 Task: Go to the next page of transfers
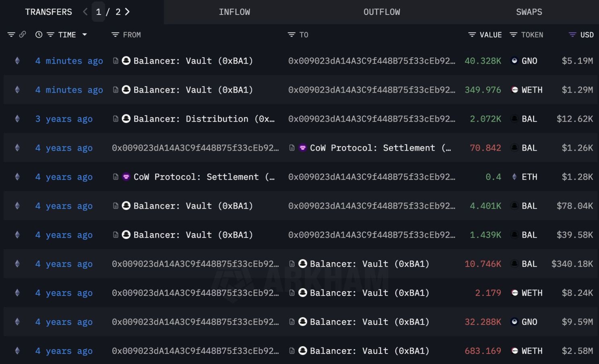coord(127,12)
